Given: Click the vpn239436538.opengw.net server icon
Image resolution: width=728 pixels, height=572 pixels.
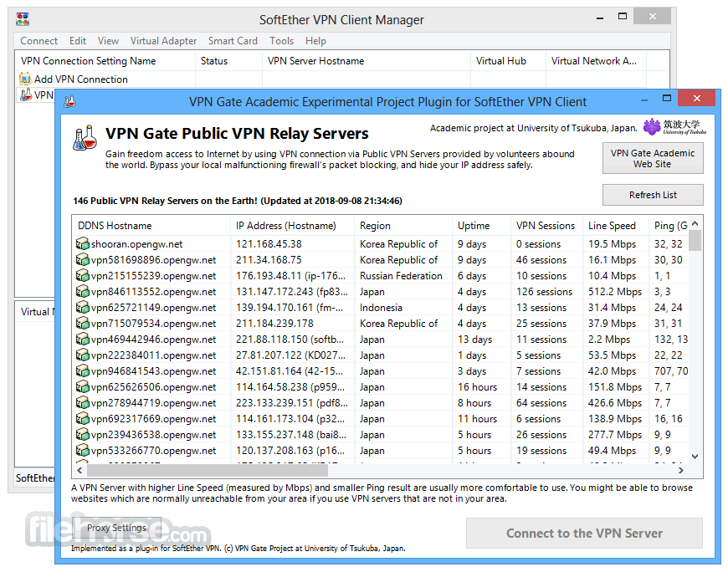Looking at the screenshot, I should click(82, 434).
